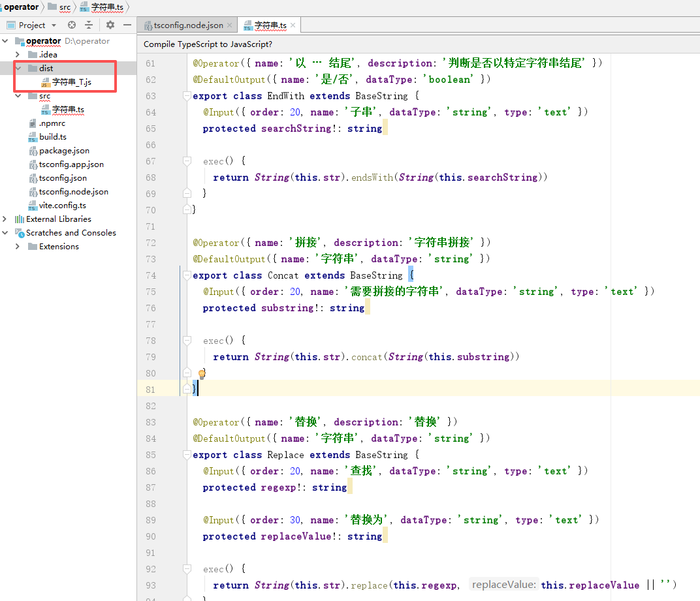Screen dimensions: 700x601
Task: Open the Project panel settings gear
Action: [110, 25]
